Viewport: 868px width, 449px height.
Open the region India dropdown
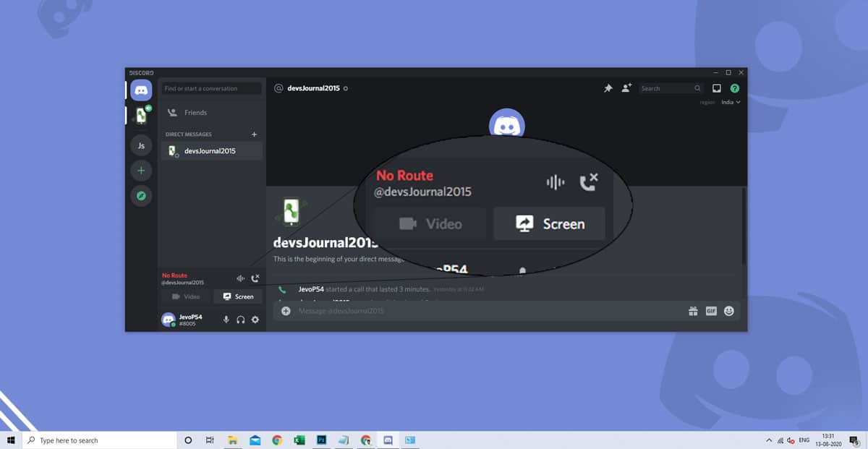[x=731, y=103]
